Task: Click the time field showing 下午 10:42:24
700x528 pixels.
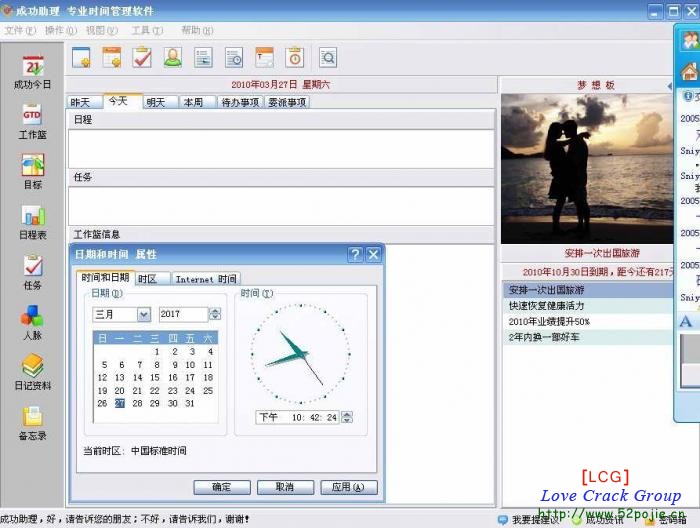Action: (297, 417)
